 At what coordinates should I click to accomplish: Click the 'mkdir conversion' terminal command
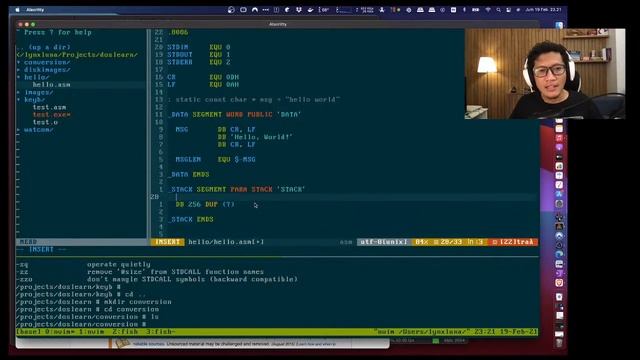point(138,302)
